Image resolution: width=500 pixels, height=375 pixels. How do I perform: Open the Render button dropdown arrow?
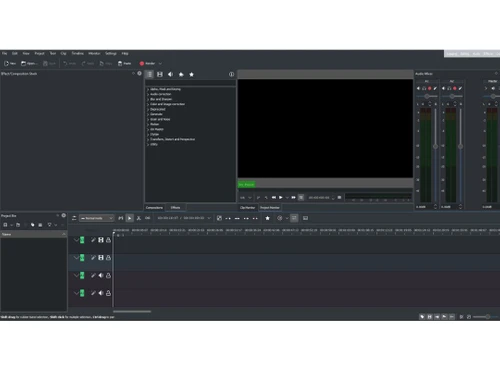160,63
